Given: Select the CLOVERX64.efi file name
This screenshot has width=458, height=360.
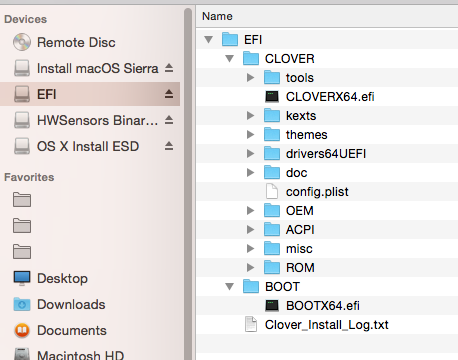Looking at the screenshot, I should pyautogui.click(x=330, y=97).
